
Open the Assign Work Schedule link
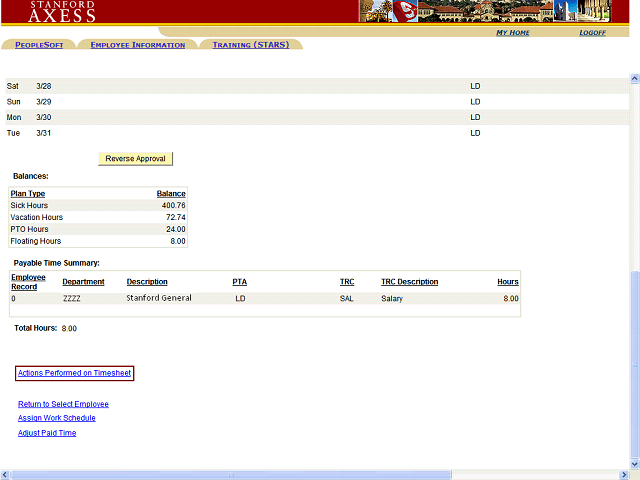[x=56, y=418]
